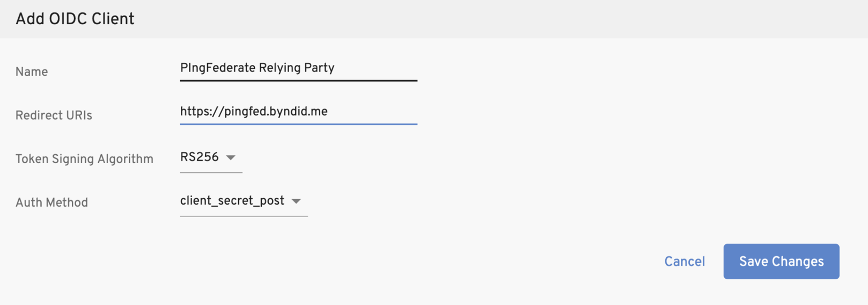Expand the Token Signing Algorithm dropdown arrow
Viewport: 868px width, 305px height.
[231, 158]
